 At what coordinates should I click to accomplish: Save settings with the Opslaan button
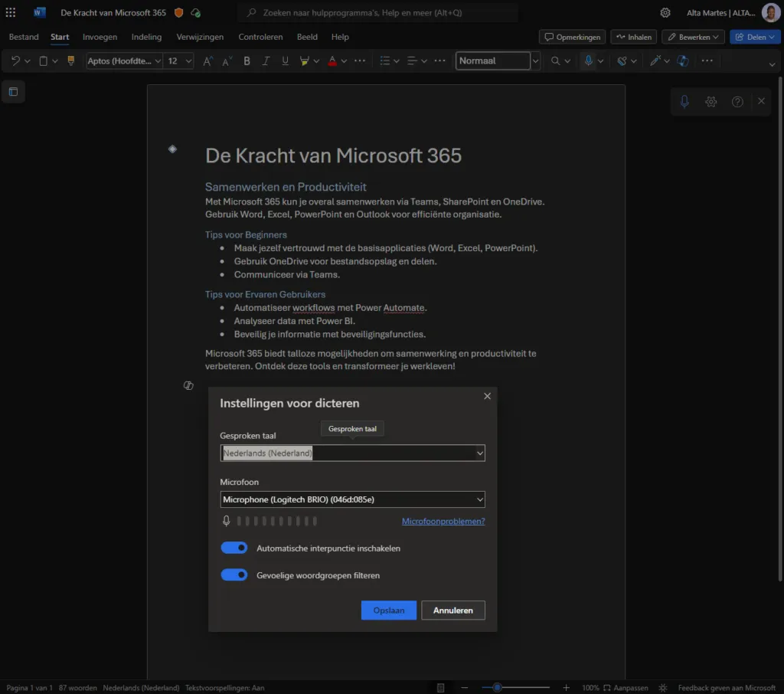388,610
